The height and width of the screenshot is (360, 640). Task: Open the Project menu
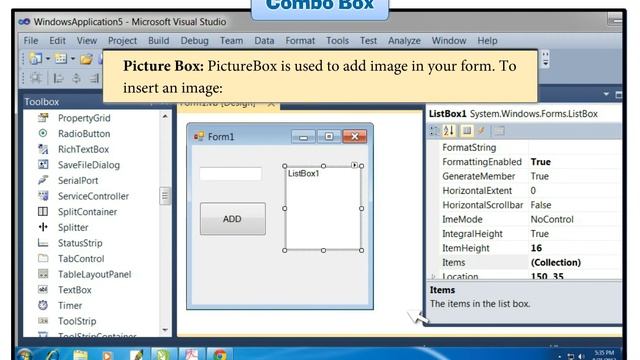coord(122,41)
